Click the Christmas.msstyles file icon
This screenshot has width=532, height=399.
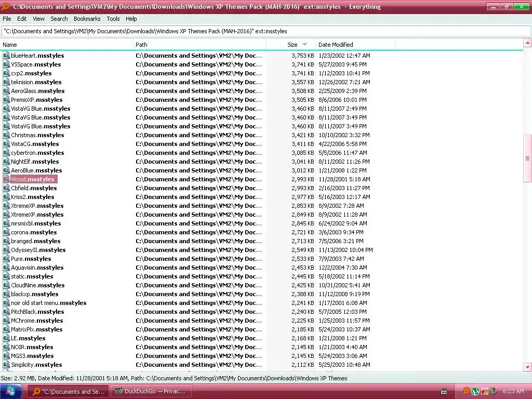[6, 135]
